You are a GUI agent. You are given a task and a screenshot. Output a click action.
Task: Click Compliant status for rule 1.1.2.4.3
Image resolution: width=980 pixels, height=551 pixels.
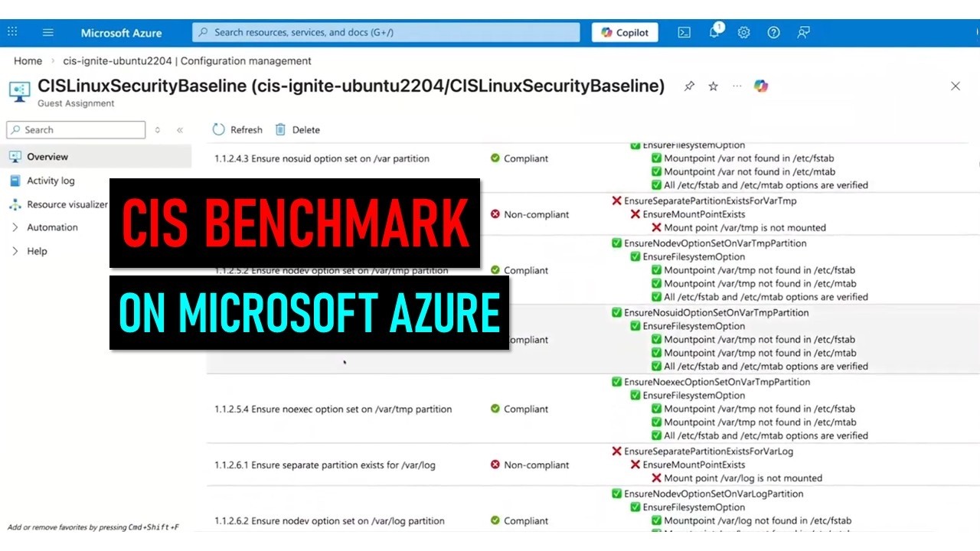point(520,158)
